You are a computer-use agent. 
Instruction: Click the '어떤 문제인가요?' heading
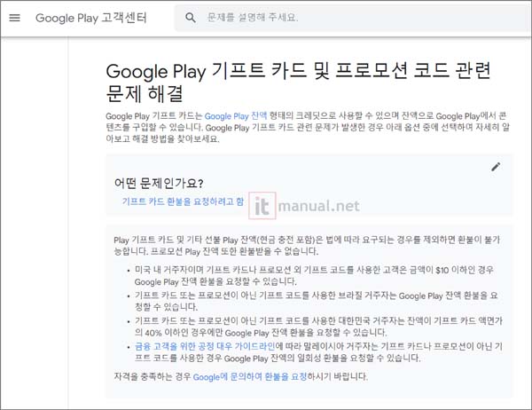coord(159,184)
